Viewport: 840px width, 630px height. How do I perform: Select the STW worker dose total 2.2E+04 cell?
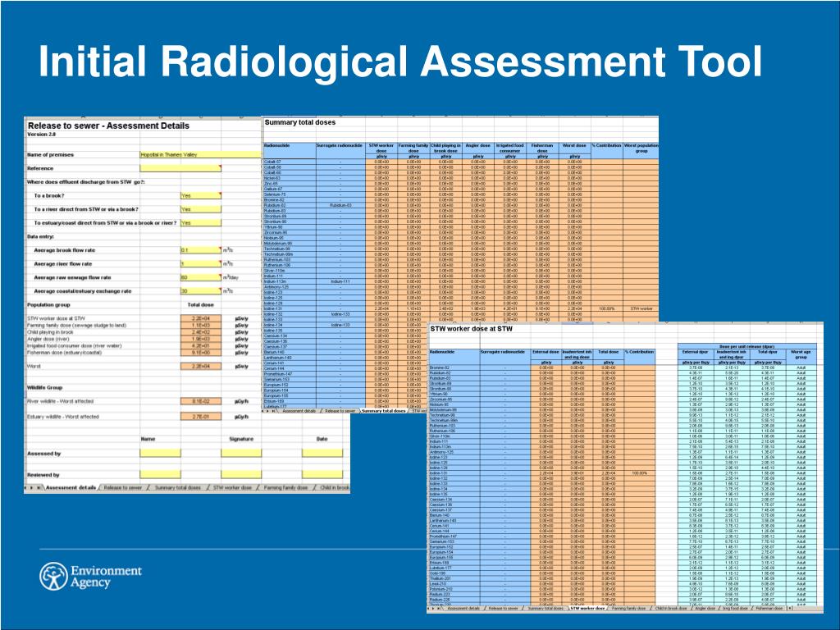click(x=200, y=318)
